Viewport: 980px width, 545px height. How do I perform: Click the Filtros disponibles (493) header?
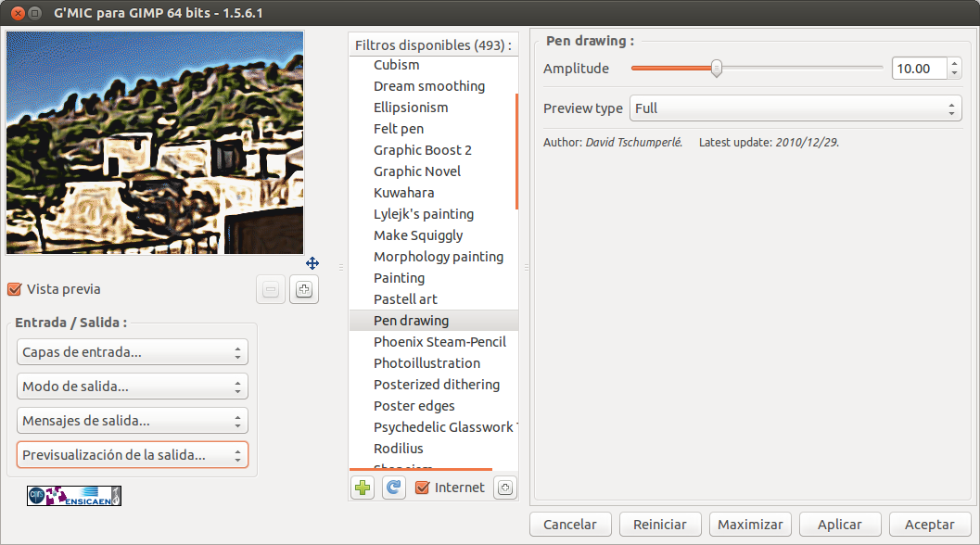(x=433, y=45)
